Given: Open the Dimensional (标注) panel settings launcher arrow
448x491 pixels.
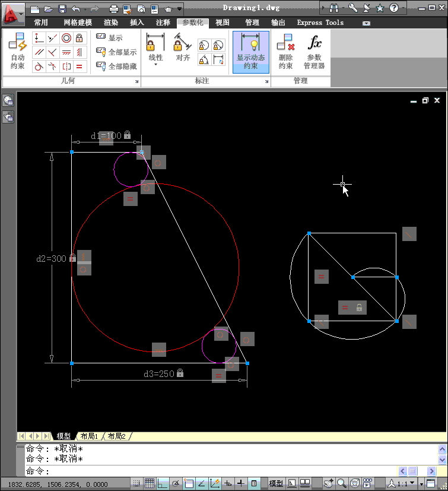Looking at the screenshot, I should click(x=267, y=81).
